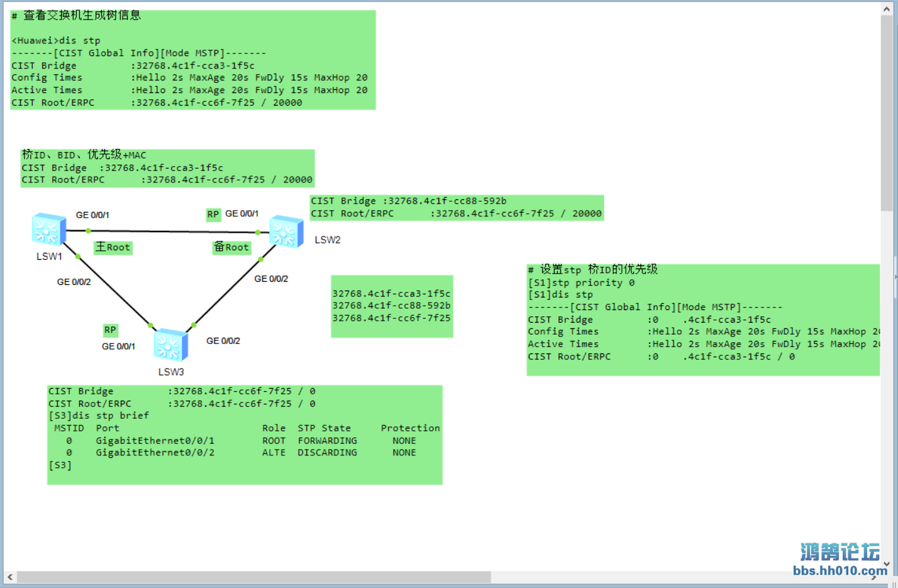Click the vertical scrollbar thumb
Image resolution: width=898 pixels, height=588 pixels.
(887, 113)
